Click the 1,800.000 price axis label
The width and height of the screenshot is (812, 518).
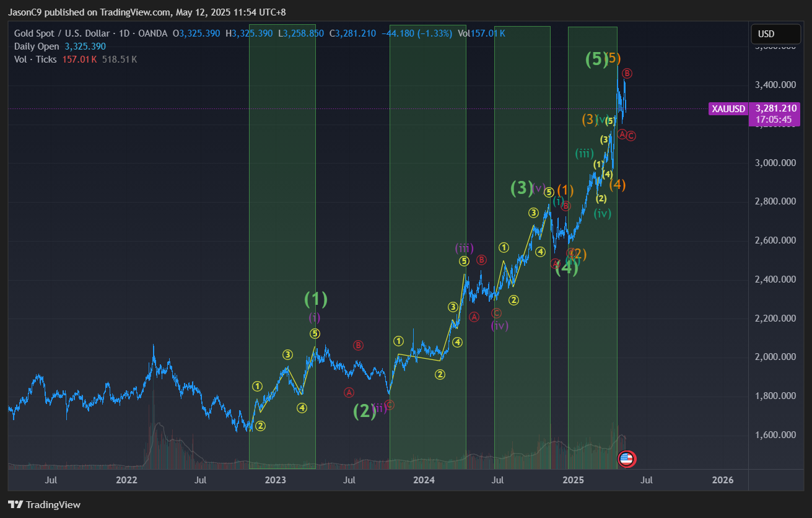tap(775, 396)
